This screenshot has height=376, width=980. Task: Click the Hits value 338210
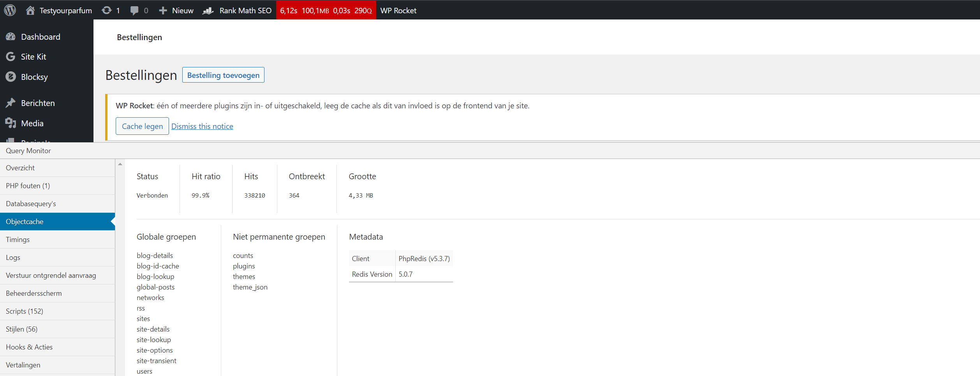(x=254, y=195)
